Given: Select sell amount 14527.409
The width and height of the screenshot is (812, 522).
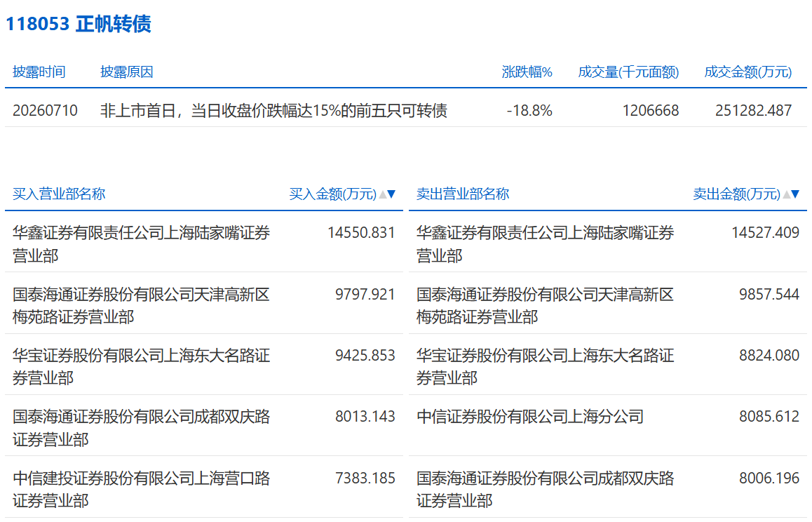Looking at the screenshot, I should [x=766, y=233].
